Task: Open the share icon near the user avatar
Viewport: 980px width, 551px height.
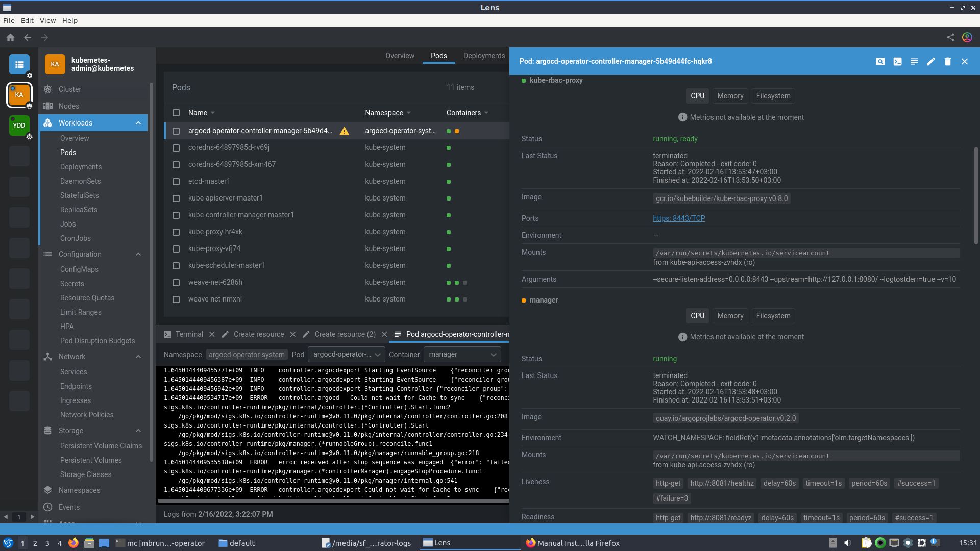Action: click(x=950, y=37)
